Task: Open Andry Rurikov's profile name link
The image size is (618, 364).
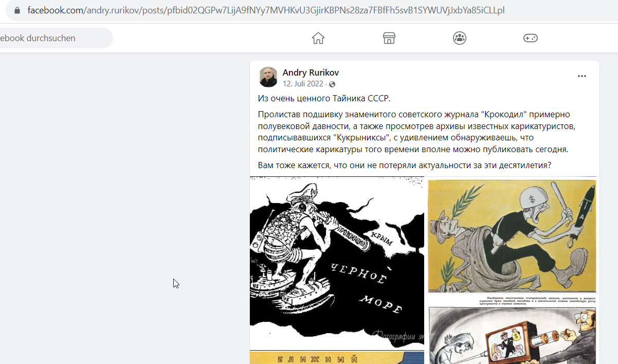Action: coord(311,72)
